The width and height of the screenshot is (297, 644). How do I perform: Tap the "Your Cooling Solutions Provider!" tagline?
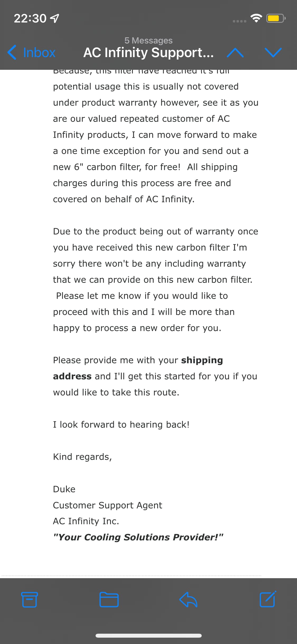point(138,537)
